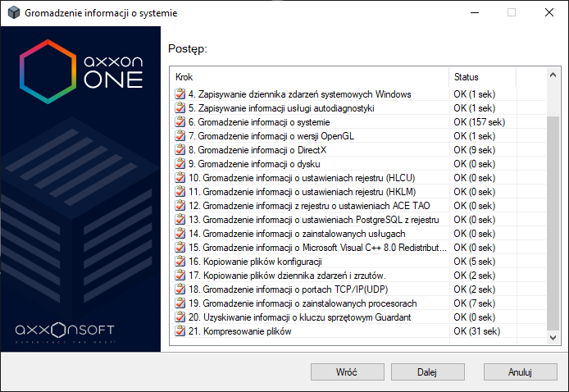Minimize the Gromadzenie informacji window

point(475,12)
